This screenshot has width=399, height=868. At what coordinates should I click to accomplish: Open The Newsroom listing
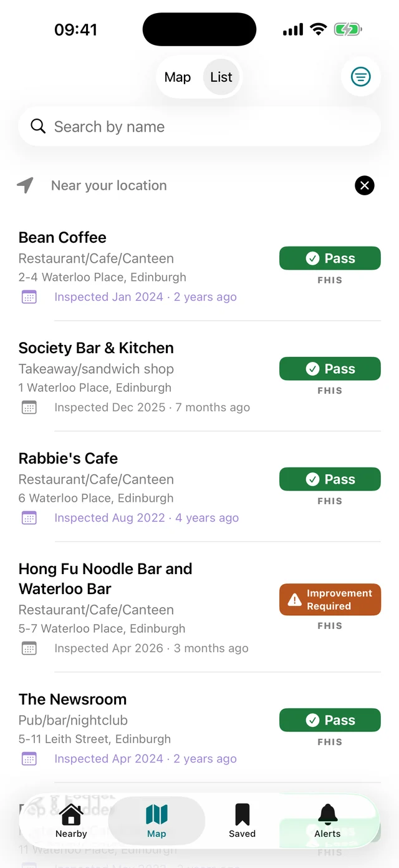point(199,728)
